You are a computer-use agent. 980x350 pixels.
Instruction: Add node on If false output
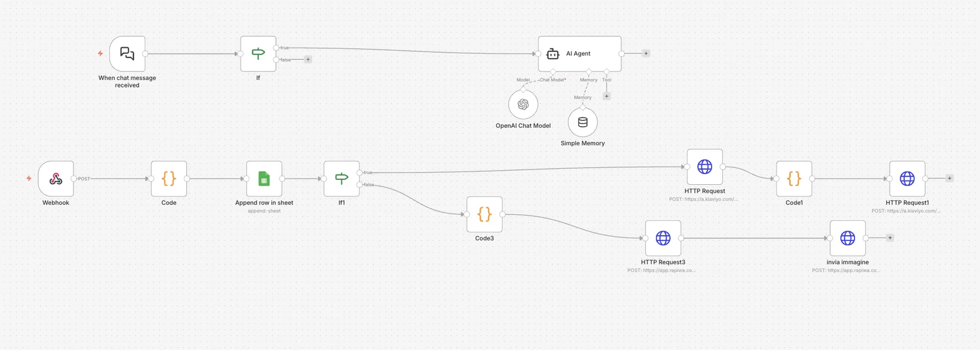coord(308,59)
